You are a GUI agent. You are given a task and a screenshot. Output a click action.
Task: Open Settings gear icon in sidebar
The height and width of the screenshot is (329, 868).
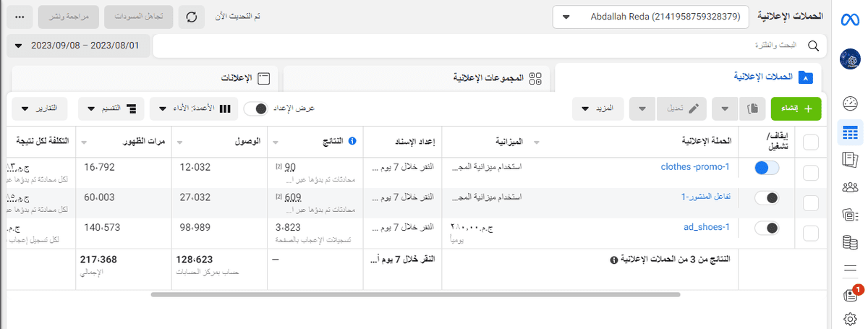(x=850, y=319)
